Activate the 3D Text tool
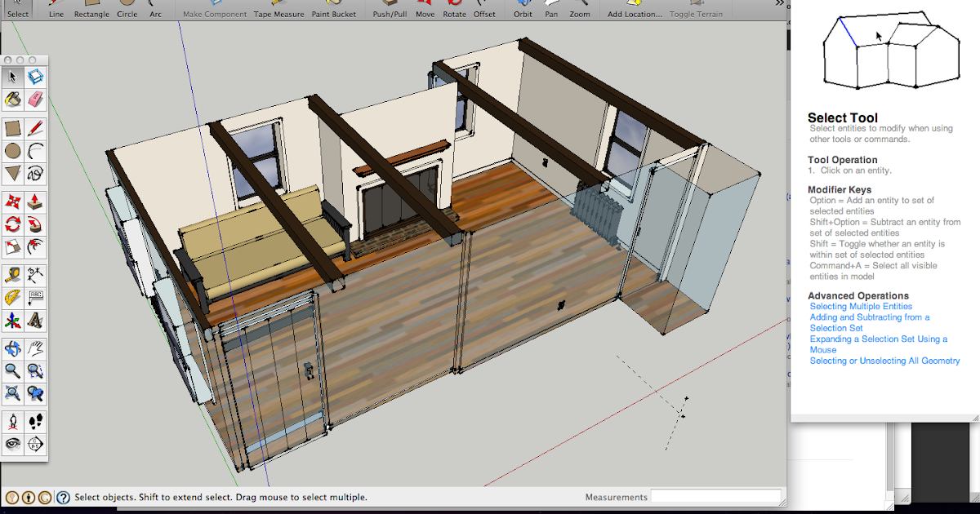980x514 pixels. (x=35, y=320)
